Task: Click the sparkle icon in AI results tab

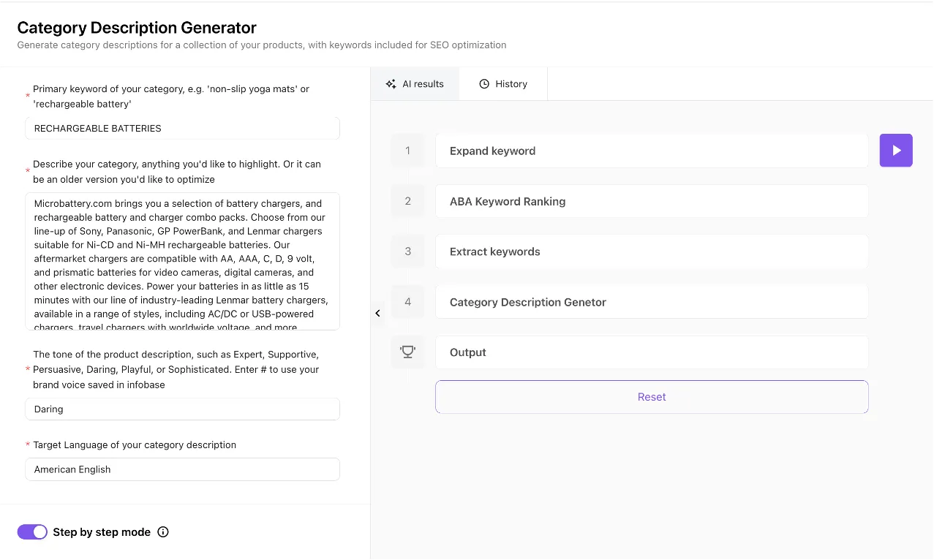Action: pyautogui.click(x=391, y=84)
